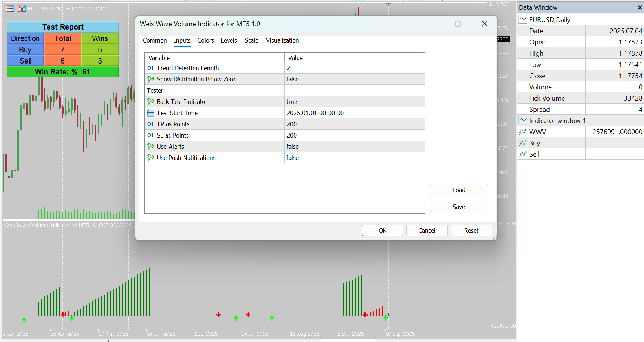This screenshot has width=644, height=342.
Task: Click the boolean icon beside Back Test Indicator
Action: coord(151,102)
